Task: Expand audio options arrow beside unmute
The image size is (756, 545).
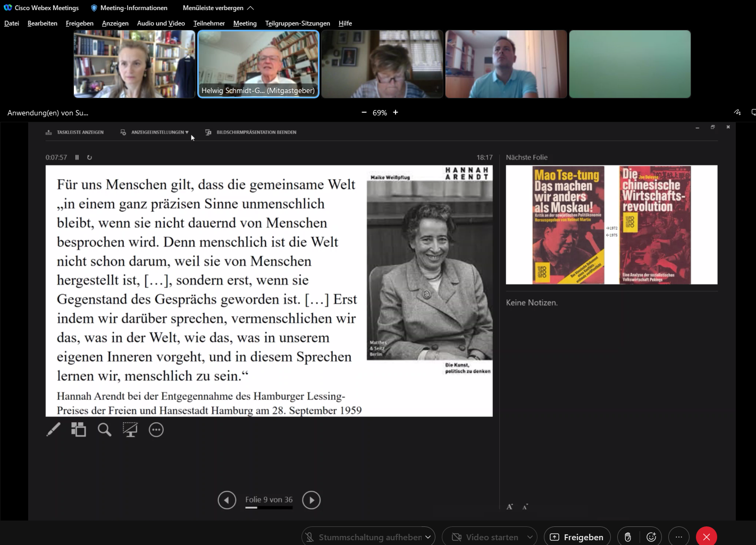Action: pyautogui.click(x=428, y=537)
